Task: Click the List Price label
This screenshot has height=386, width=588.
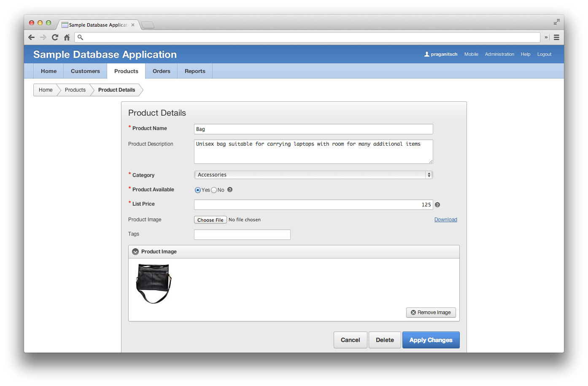Action: (143, 204)
